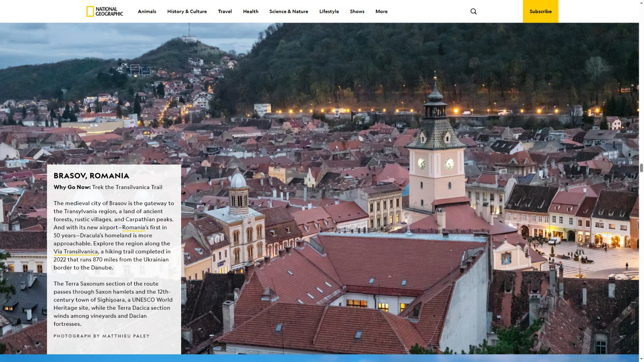
Task: Select the Lifestyle navigation item
Action: tap(329, 11)
